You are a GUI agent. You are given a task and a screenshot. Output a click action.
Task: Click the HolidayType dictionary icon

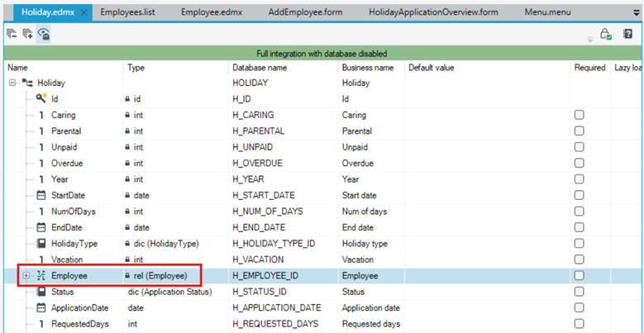point(41,243)
